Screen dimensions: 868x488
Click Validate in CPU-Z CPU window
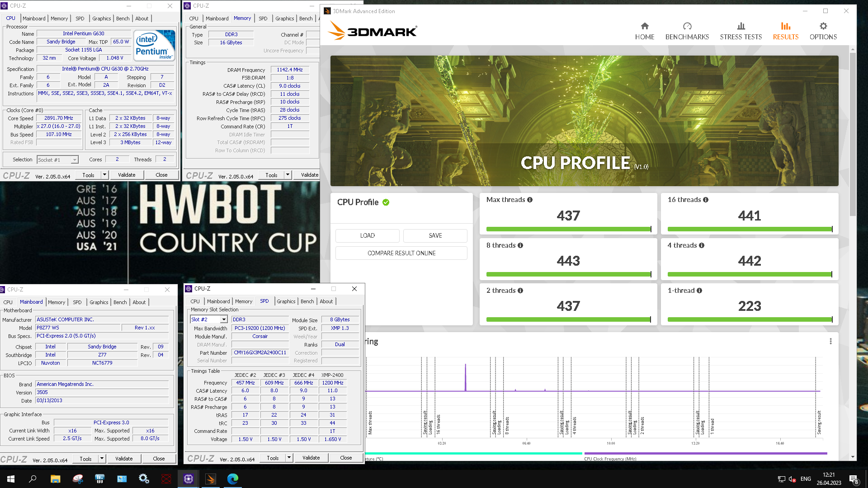coord(127,175)
